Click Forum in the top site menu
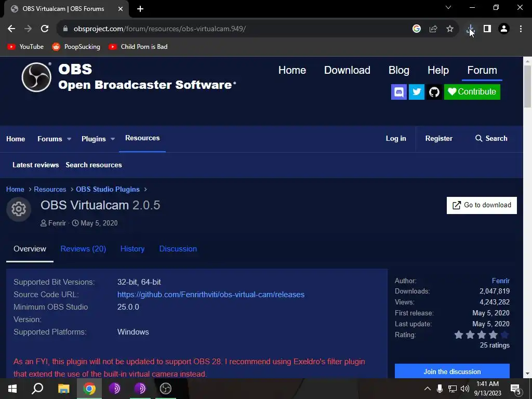This screenshot has height=399, width=532. click(482, 70)
